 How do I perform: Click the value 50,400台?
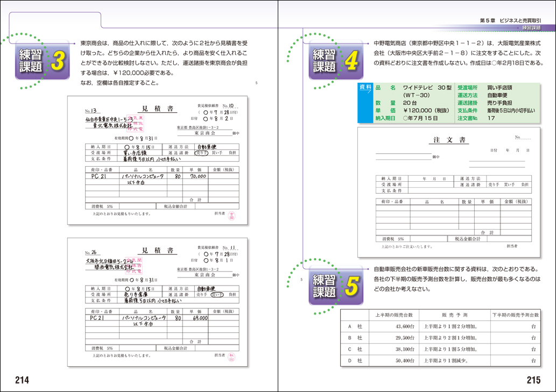(x=405, y=360)
